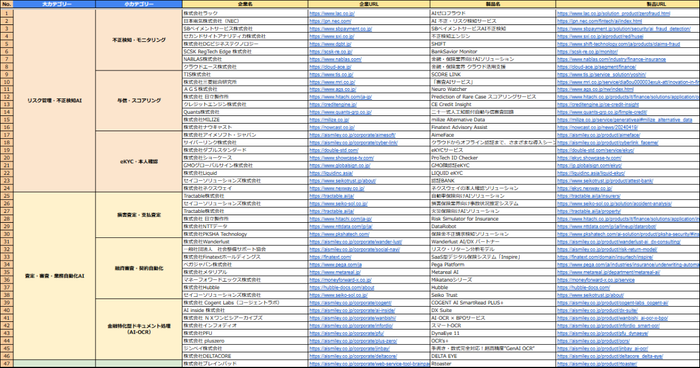Select the LIQUID eKYC product cell
700x368 pixels.
point(493,173)
